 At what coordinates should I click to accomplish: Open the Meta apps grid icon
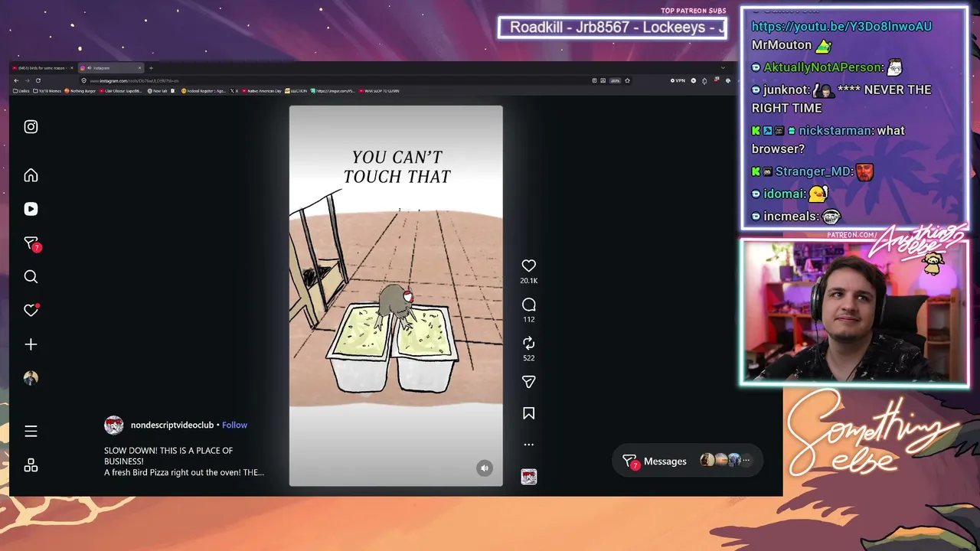pos(31,465)
